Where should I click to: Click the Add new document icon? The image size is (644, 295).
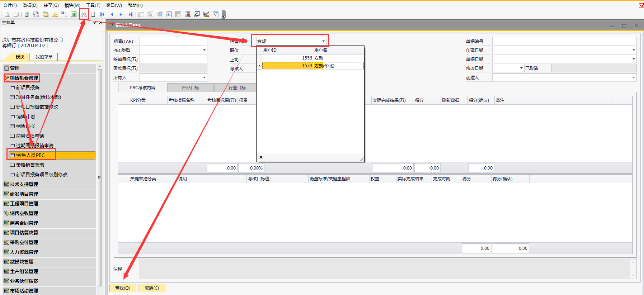[93, 14]
